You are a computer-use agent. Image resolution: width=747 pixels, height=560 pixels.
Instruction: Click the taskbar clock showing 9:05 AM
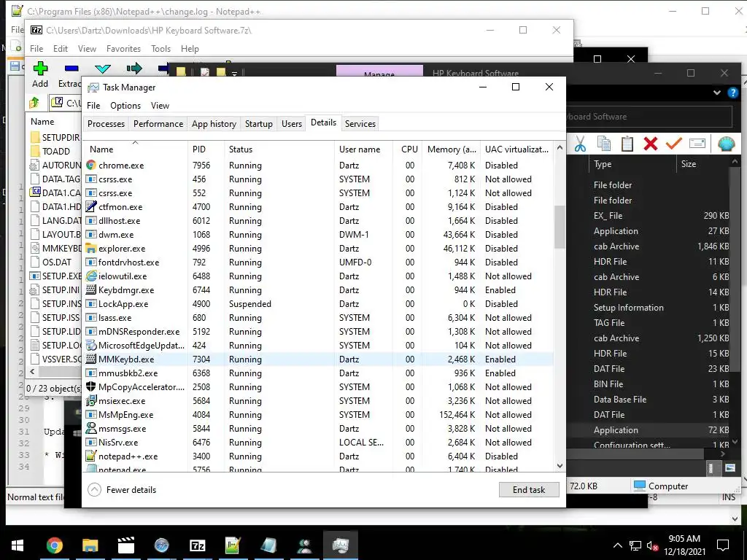[x=684, y=545]
